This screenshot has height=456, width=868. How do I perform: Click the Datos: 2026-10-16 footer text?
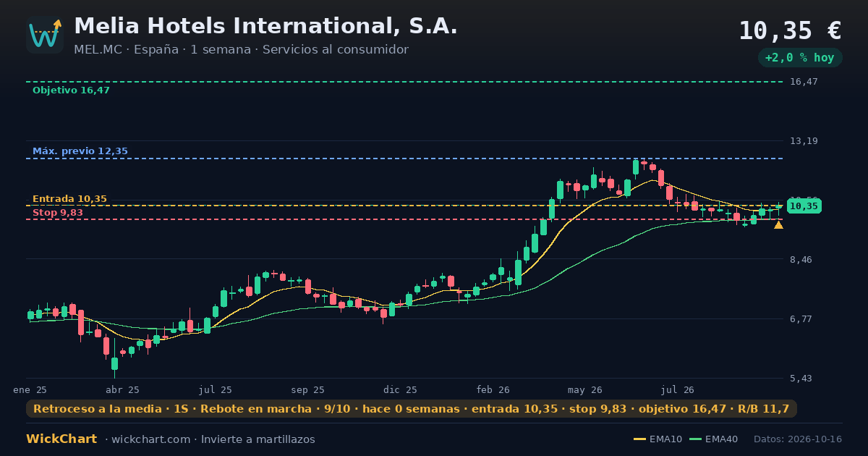(798, 439)
